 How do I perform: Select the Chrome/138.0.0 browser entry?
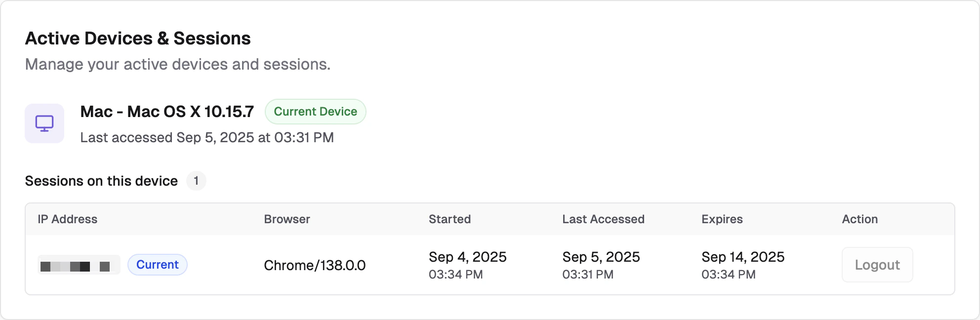pyautogui.click(x=315, y=265)
